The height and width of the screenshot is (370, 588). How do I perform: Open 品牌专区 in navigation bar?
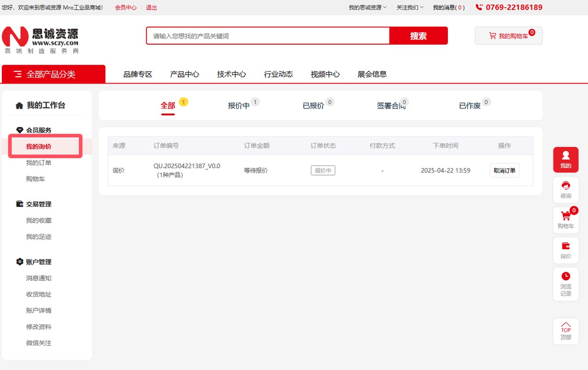tap(138, 74)
